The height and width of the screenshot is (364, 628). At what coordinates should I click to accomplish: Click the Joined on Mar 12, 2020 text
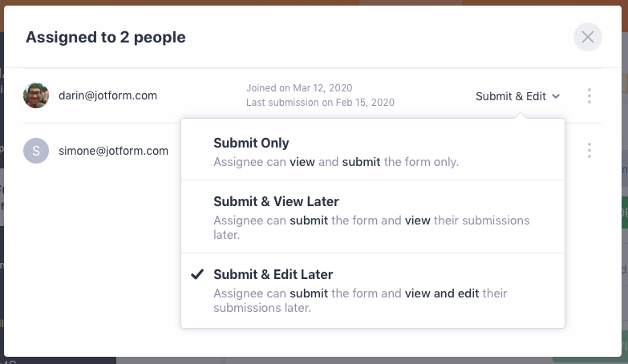(299, 88)
